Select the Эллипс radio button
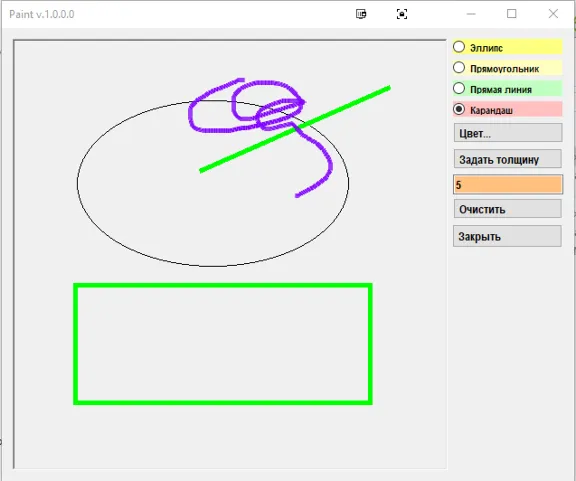The width and height of the screenshot is (576, 481). pos(507,47)
